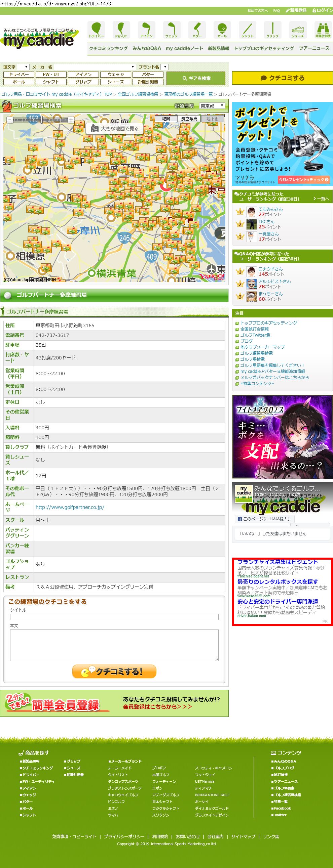
Task: Open ゴルフTwitter集 sidebar link
Action: pyautogui.click(x=255, y=335)
